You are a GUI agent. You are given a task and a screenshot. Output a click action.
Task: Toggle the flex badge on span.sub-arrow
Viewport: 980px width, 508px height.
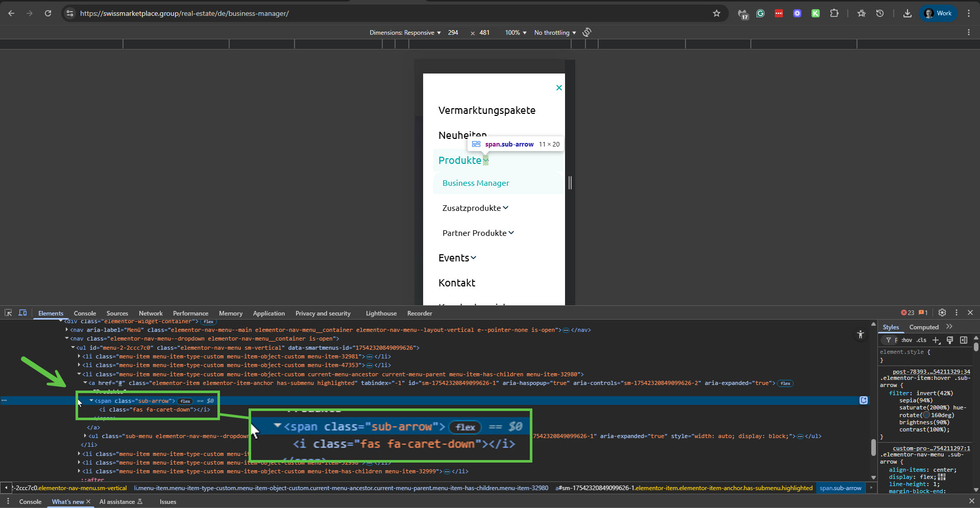pyautogui.click(x=185, y=401)
